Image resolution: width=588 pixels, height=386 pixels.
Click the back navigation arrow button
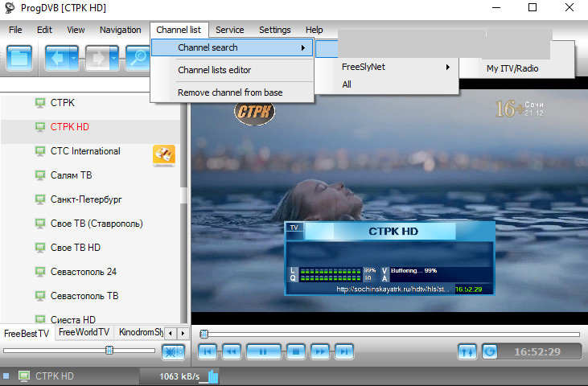click(x=57, y=58)
